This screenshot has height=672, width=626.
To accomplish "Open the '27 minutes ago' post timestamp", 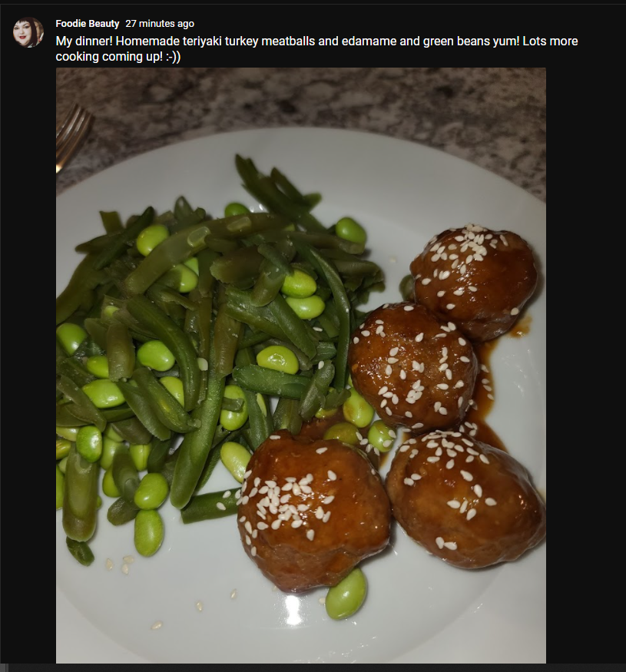I will 160,24.
